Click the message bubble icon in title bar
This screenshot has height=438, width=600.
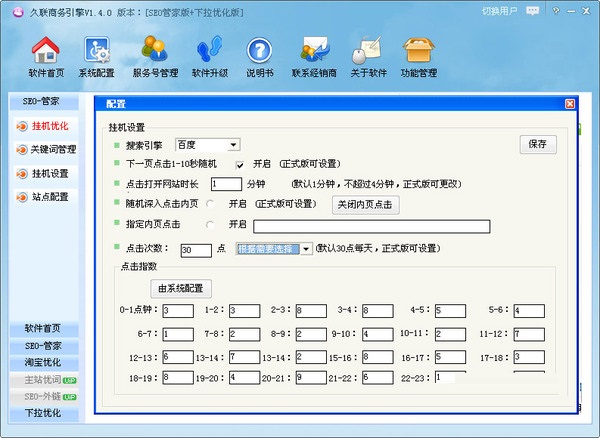pos(532,11)
